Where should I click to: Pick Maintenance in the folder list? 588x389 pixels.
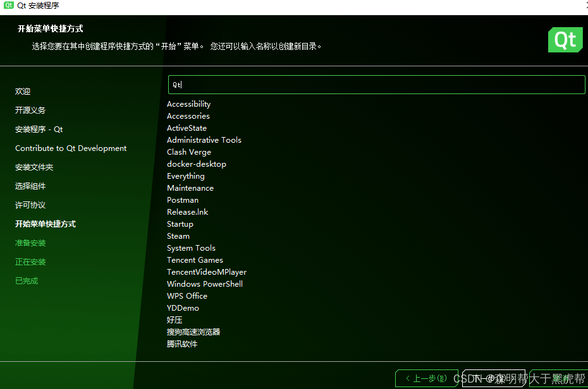(190, 188)
